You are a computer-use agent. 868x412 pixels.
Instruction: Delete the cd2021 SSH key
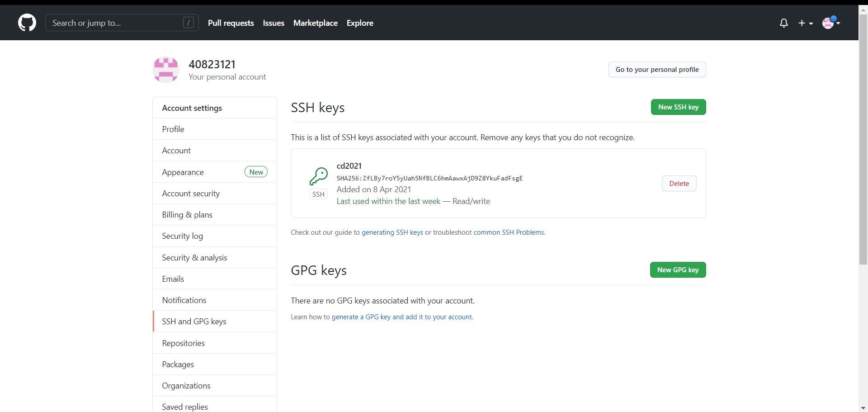(x=679, y=184)
